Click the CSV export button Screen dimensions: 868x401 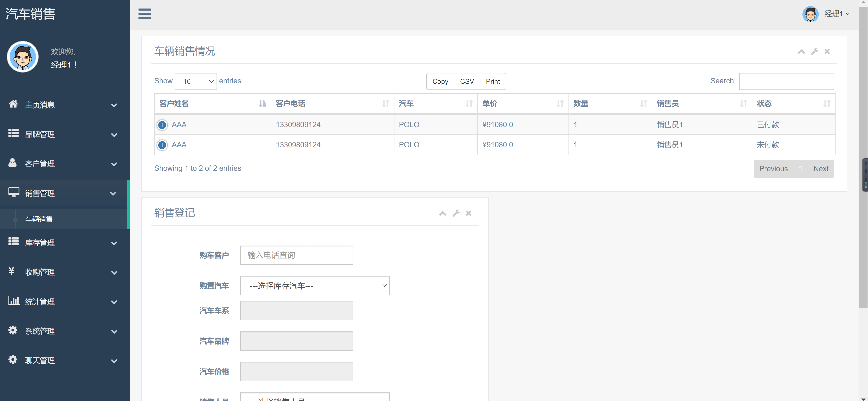tap(467, 82)
